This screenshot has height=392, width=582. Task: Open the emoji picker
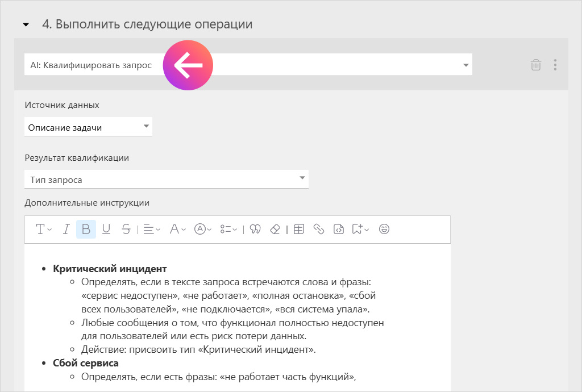pos(384,229)
